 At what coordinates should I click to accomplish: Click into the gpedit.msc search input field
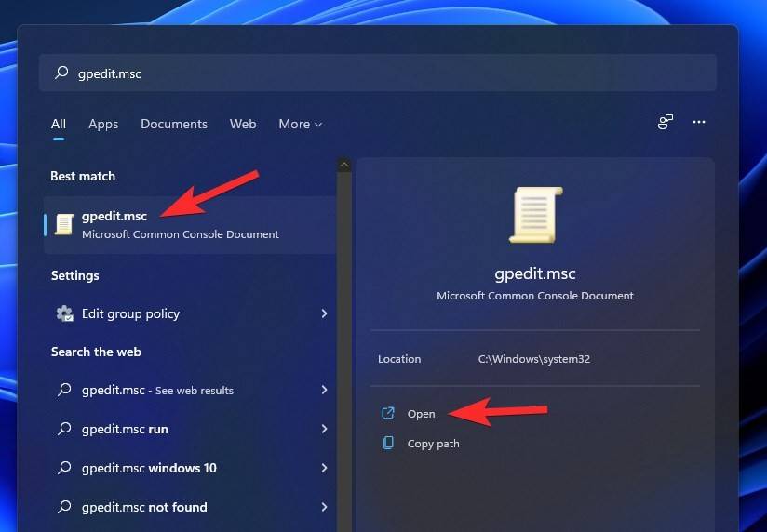(x=378, y=73)
